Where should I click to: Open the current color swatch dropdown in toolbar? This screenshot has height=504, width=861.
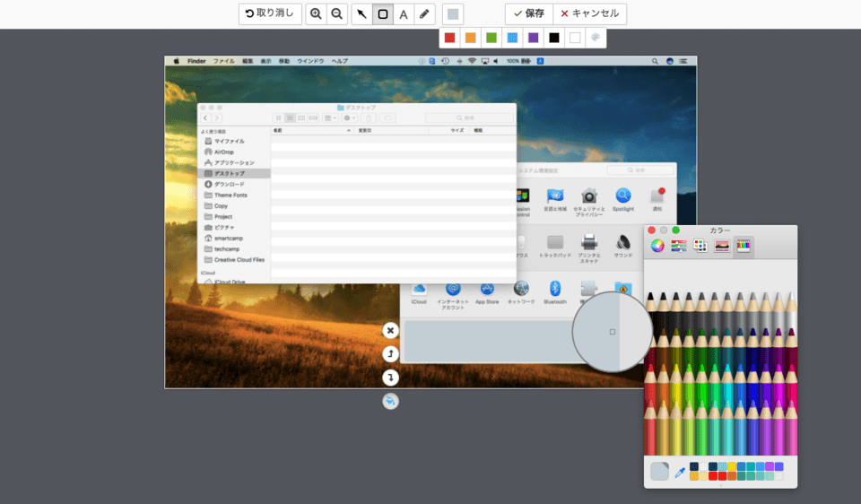[x=453, y=13]
